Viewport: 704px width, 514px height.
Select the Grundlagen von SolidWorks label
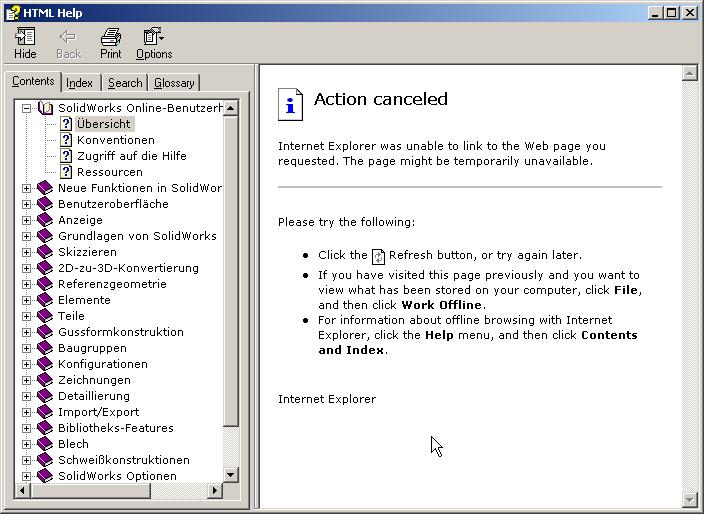(x=137, y=236)
